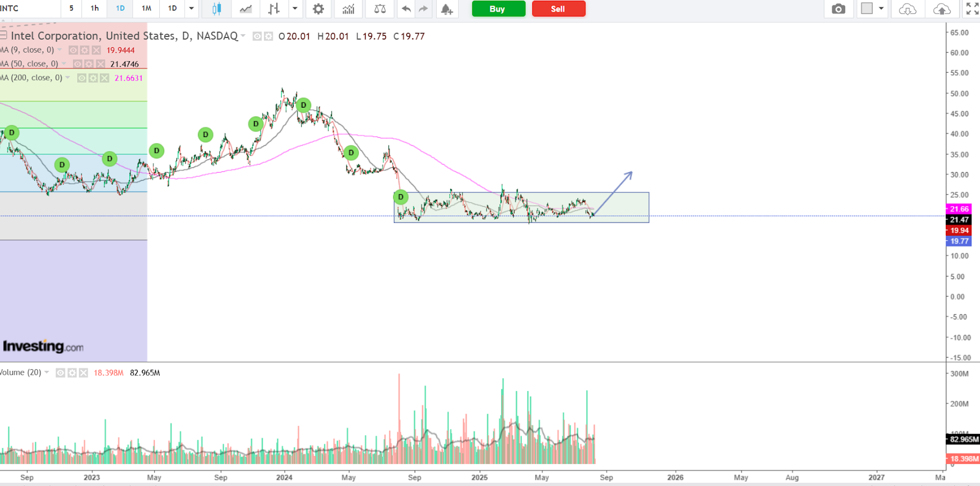The height and width of the screenshot is (486, 980).
Task: Undo the last chart action
Action: coord(405,9)
